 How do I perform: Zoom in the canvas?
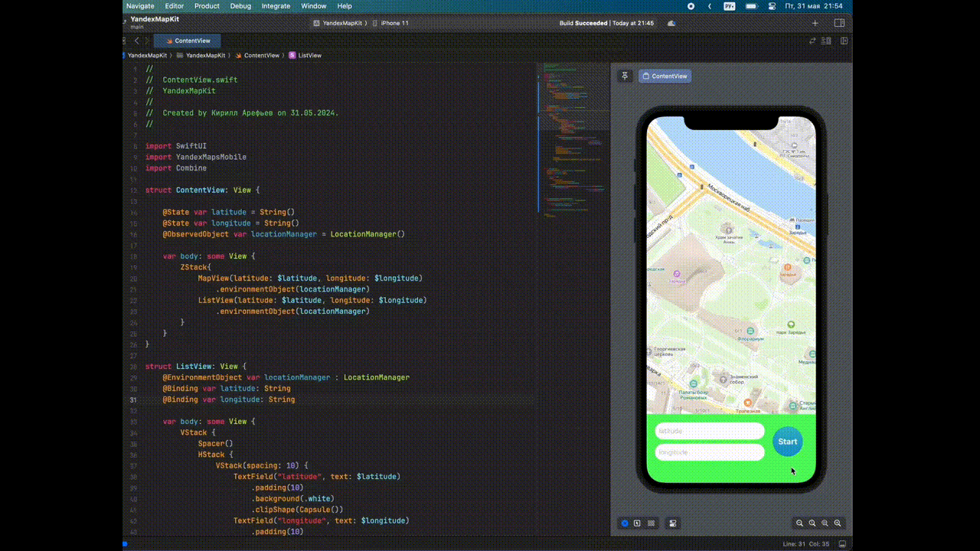tap(838, 523)
